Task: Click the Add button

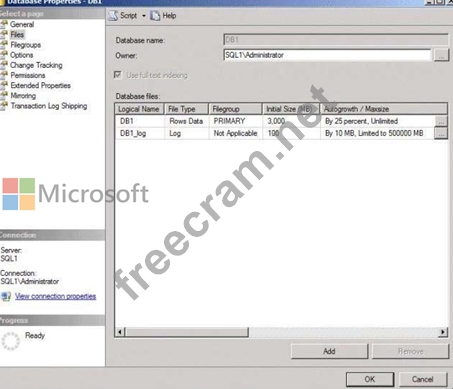Action: pos(329,351)
